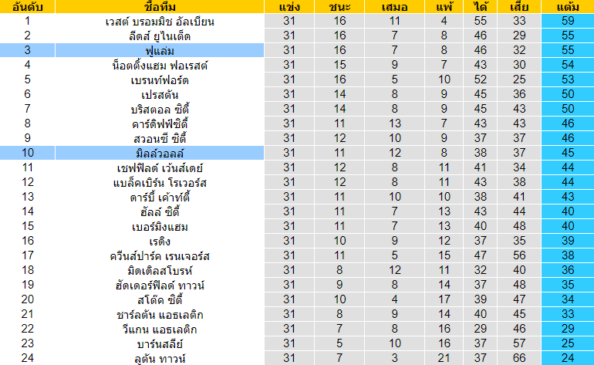Select team name เบรนท์ฟอร์ด

[x=160, y=80]
